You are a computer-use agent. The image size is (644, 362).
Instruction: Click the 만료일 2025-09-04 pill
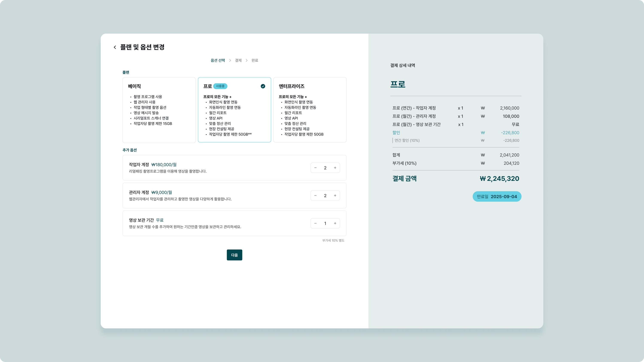[x=497, y=197]
